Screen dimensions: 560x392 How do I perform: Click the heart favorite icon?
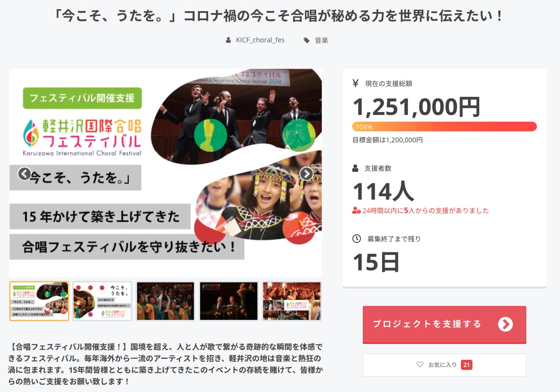(420, 365)
